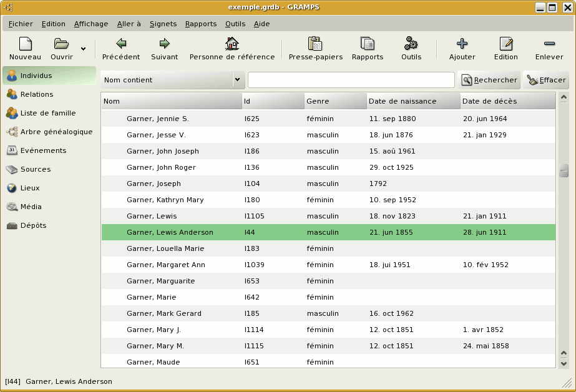Image resolution: width=576 pixels, height=392 pixels.
Task: Click the search text input field
Action: tap(351, 80)
